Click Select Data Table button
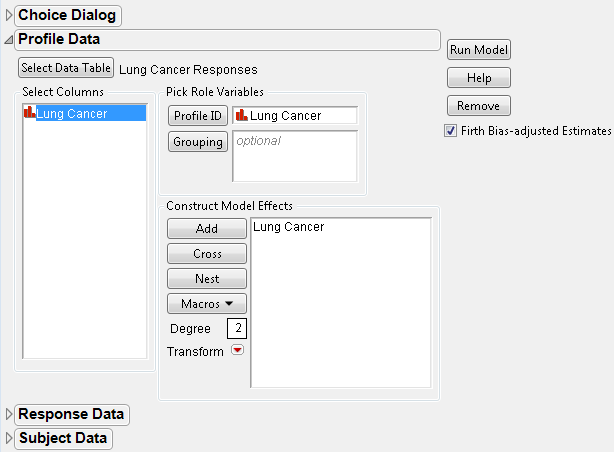614x452 pixels. [x=66, y=69]
